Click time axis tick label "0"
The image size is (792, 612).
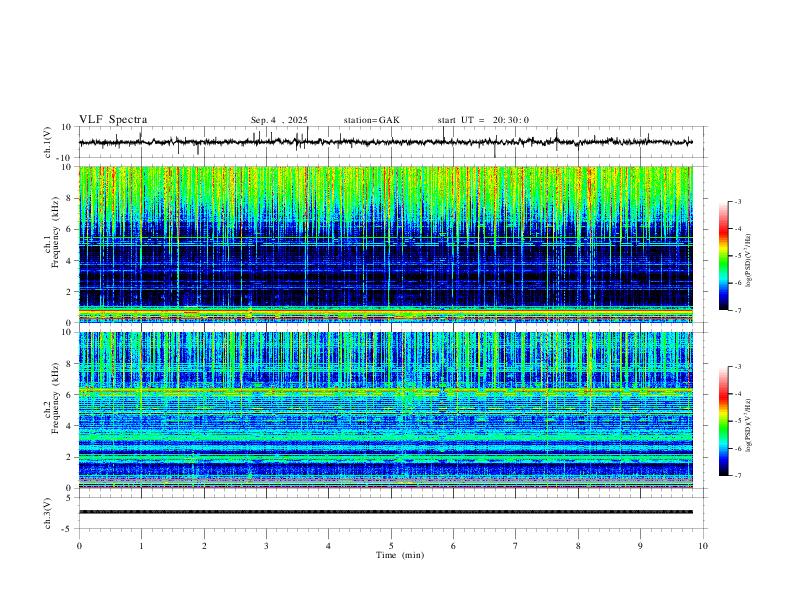pos(79,546)
